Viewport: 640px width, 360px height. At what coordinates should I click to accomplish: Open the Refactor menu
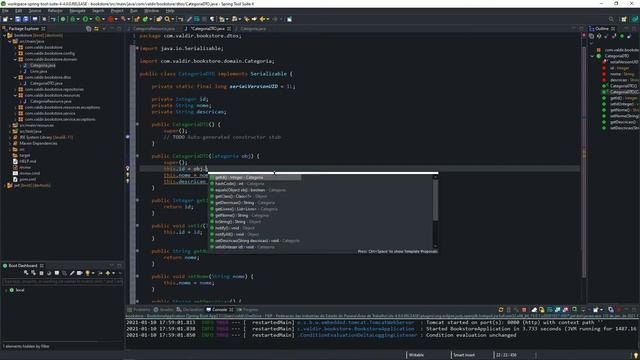(x=55, y=11)
